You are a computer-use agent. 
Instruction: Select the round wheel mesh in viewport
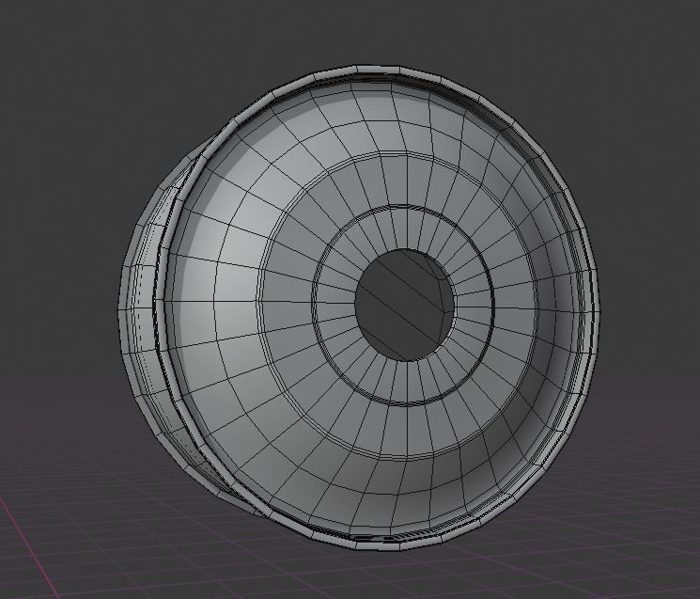[360, 307]
